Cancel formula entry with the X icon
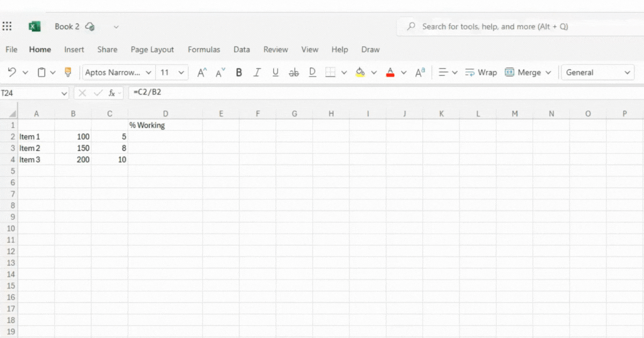 [x=82, y=92]
